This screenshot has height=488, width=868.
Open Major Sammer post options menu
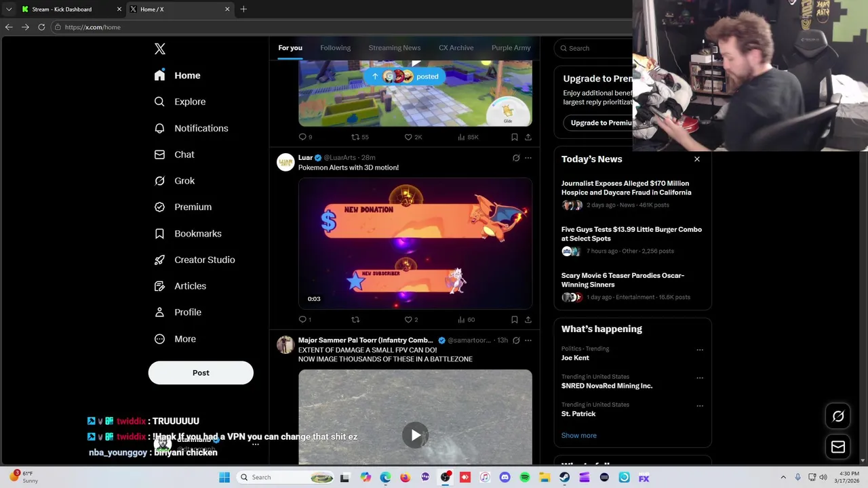[528, 340]
